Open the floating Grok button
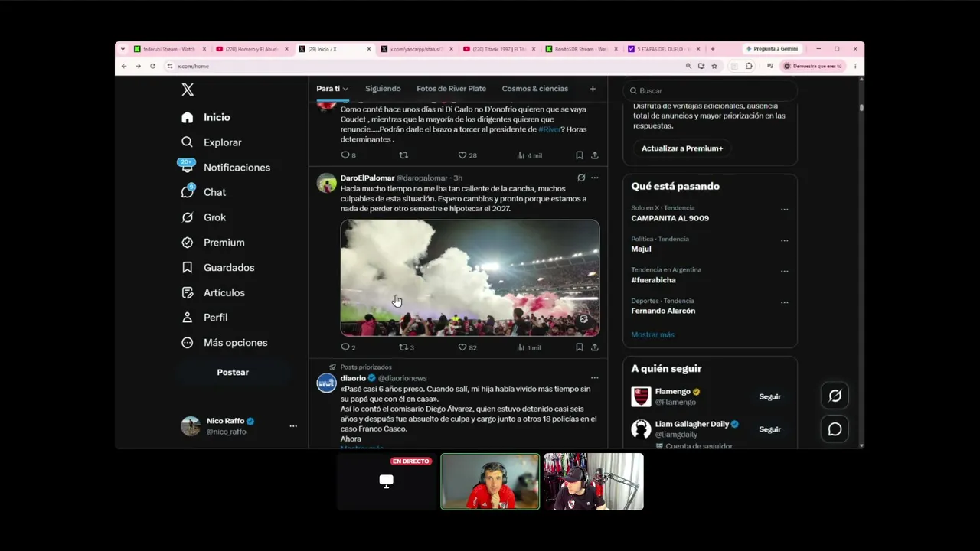The height and width of the screenshot is (551, 980). click(x=835, y=396)
